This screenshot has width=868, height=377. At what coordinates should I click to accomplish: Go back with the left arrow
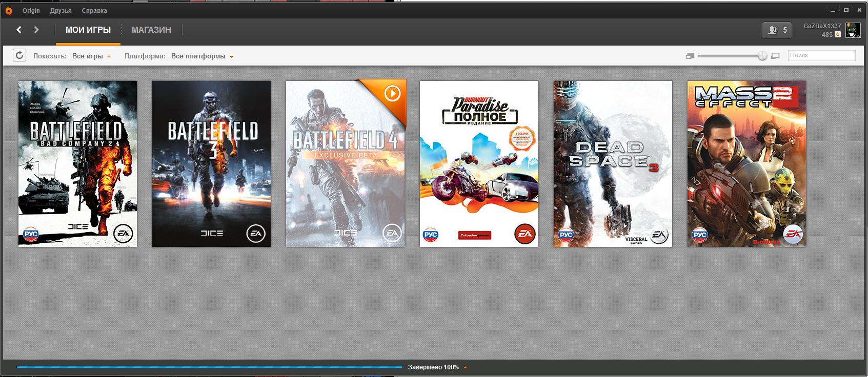point(19,30)
